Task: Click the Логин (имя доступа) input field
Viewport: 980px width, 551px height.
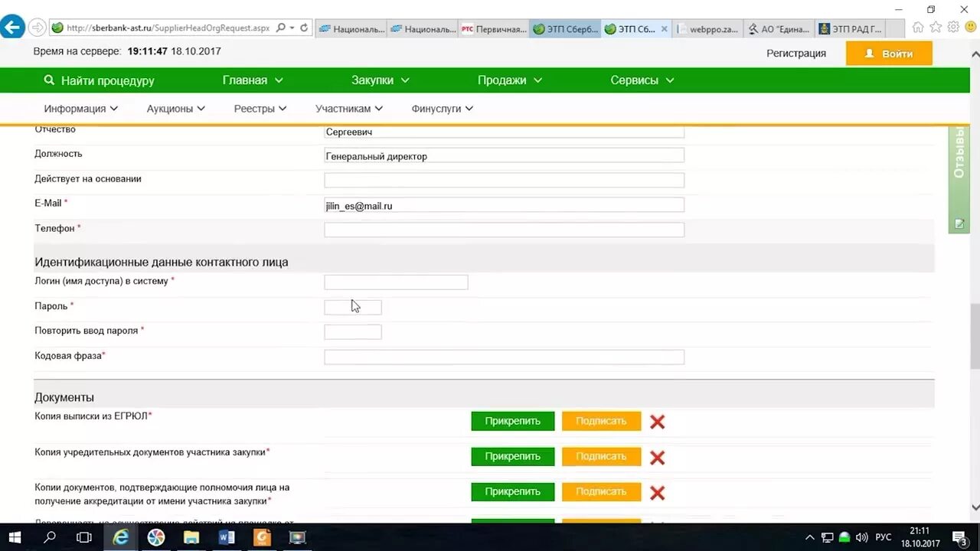Action: pos(396,282)
